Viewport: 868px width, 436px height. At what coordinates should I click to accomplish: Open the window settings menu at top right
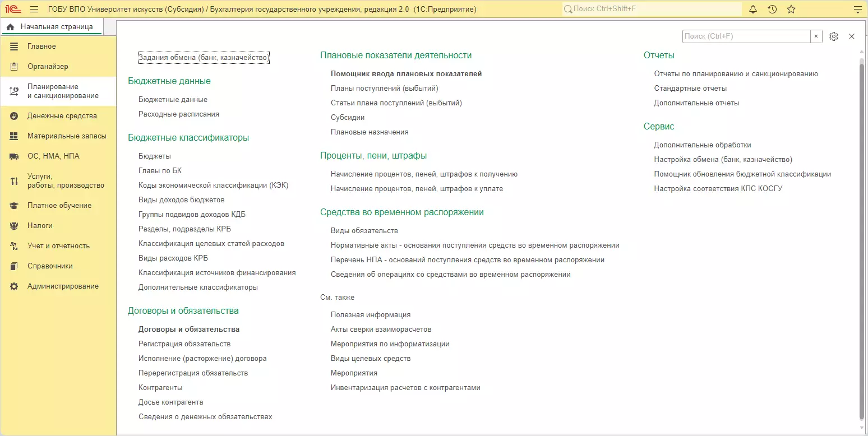pos(857,9)
